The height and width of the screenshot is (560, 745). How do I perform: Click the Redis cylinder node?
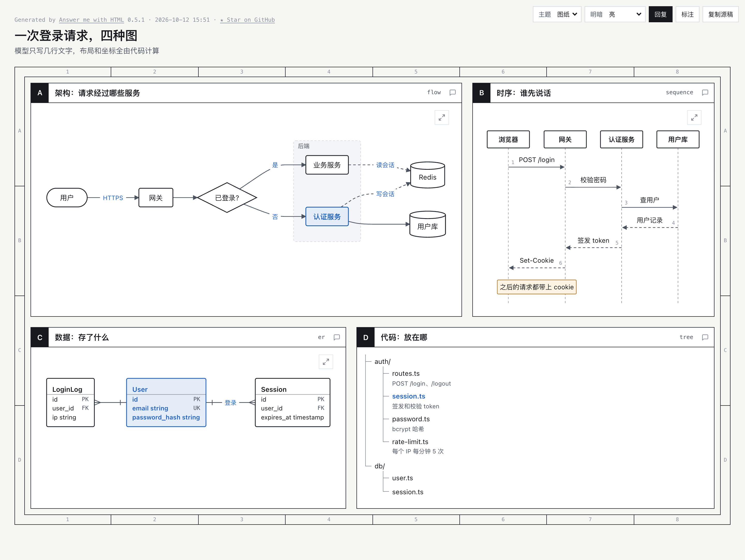427,175
